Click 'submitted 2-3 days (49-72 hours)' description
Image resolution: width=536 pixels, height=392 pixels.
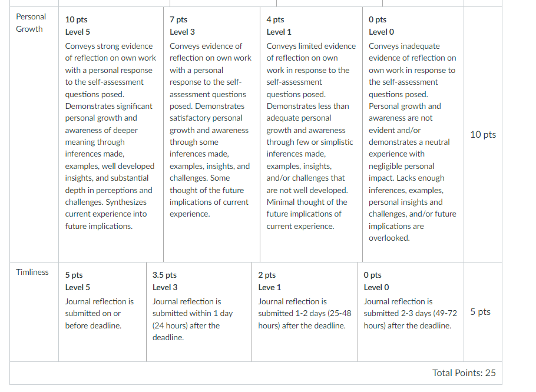coord(410,314)
